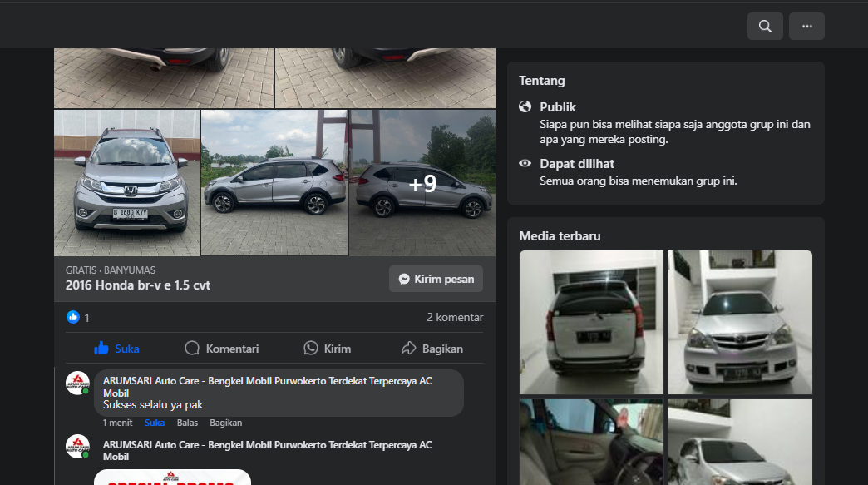Screen dimensions: 868x485
Task: Like the post with Suka button
Action: tap(116, 349)
